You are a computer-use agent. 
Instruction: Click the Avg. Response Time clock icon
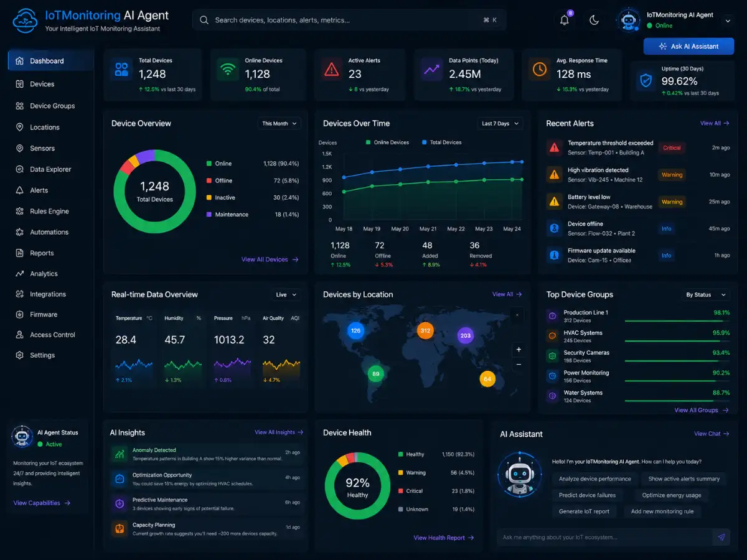click(x=539, y=69)
